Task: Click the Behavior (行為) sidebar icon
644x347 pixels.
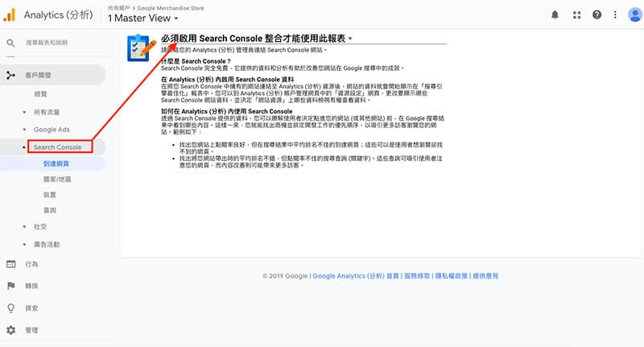Action: click(x=11, y=264)
